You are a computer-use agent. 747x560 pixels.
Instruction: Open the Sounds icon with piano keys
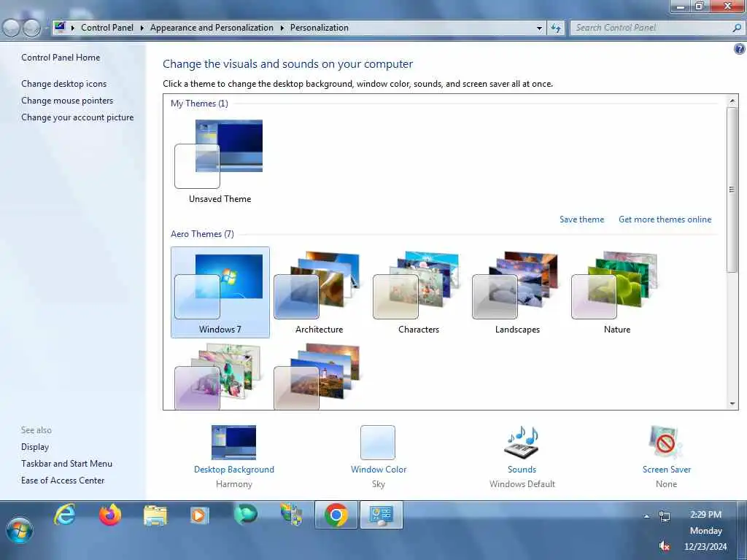click(522, 443)
